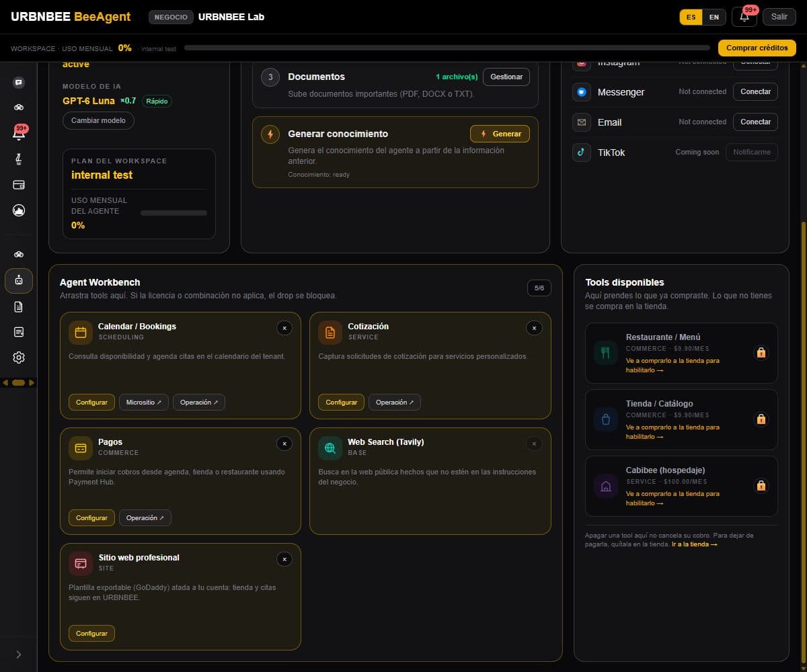Click the NEGOCIO badge in header
Image resolution: width=807 pixels, height=672 pixels.
171,17
